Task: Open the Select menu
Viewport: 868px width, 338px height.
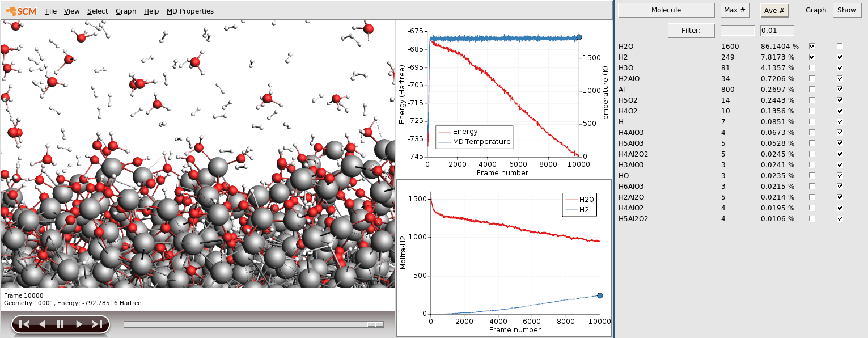Action: 98,11
